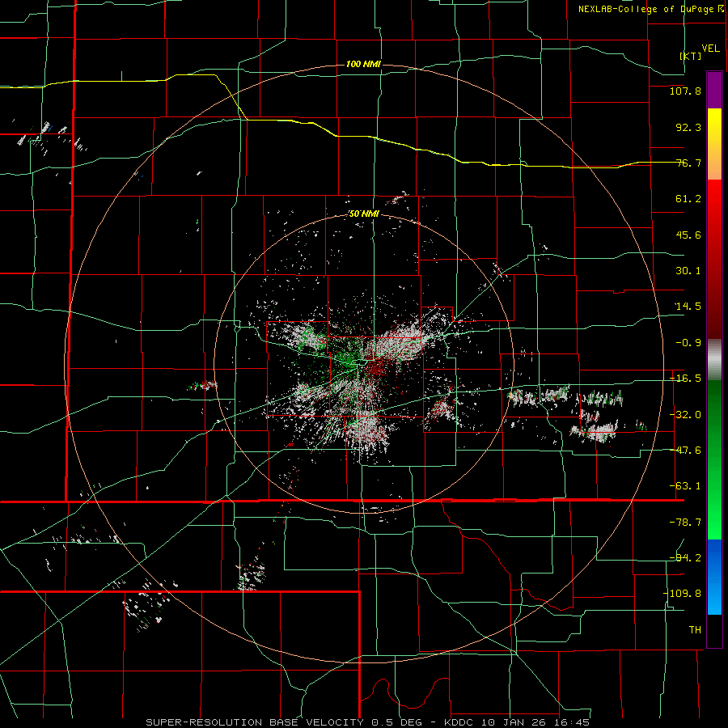Click the -0.9 velocity scale value
Screen dimensions: 728x728
688,343
